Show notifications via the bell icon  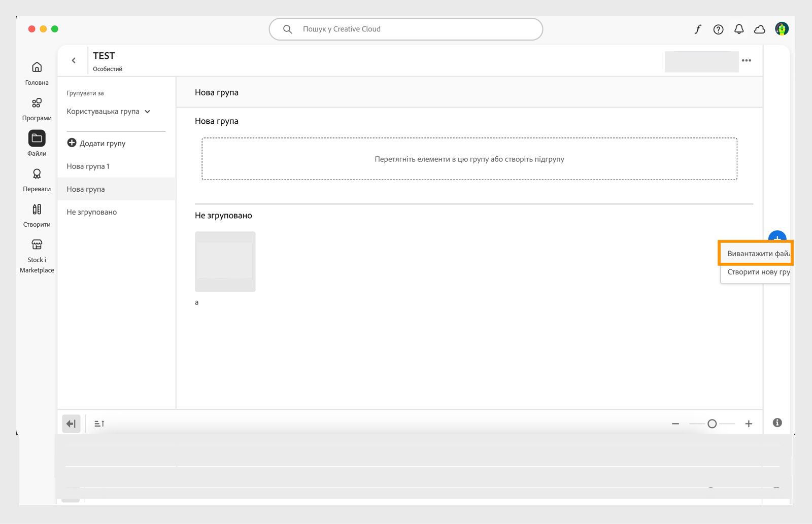(x=739, y=29)
